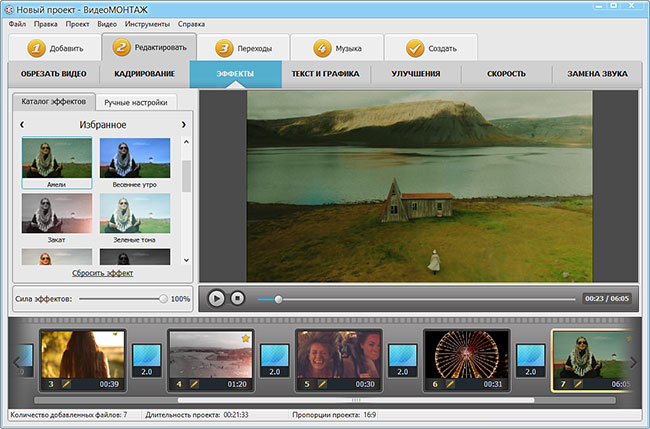The image size is (650, 429).
Task: Open the edit pencil icon on clip 5
Action: click(x=322, y=384)
